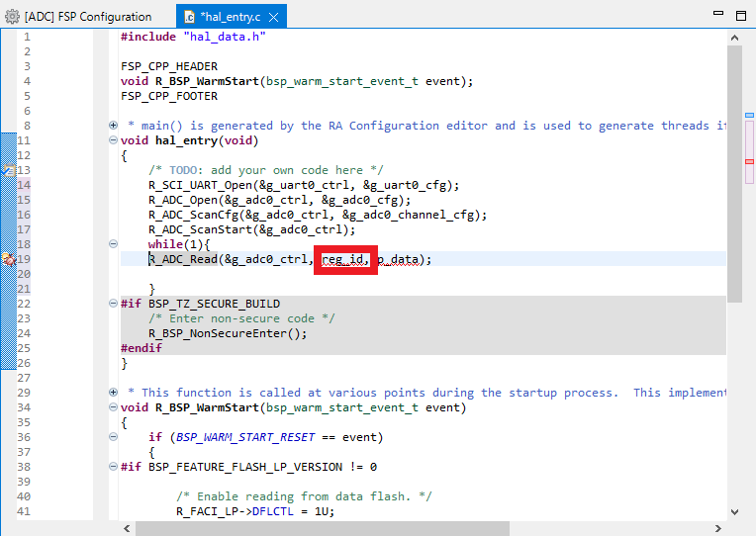Click the blue annotation in overview ruler
The width and height of the screenshot is (756, 536).
click(x=749, y=115)
